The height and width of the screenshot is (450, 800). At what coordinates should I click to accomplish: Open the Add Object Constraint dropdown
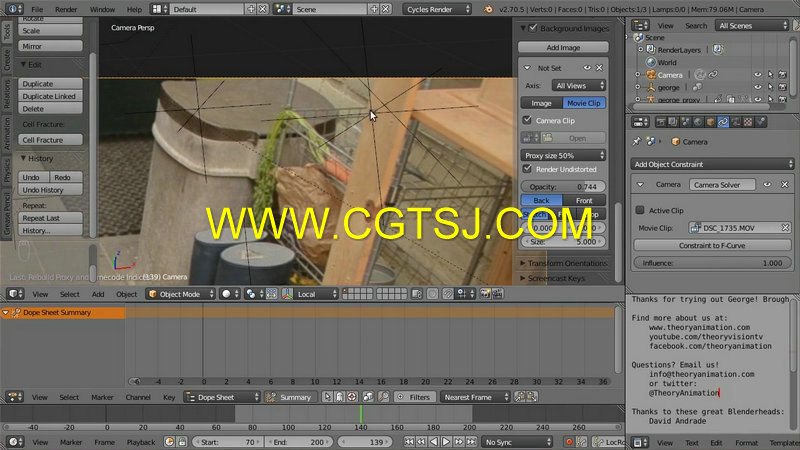pyautogui.click(x=712, y=164)
